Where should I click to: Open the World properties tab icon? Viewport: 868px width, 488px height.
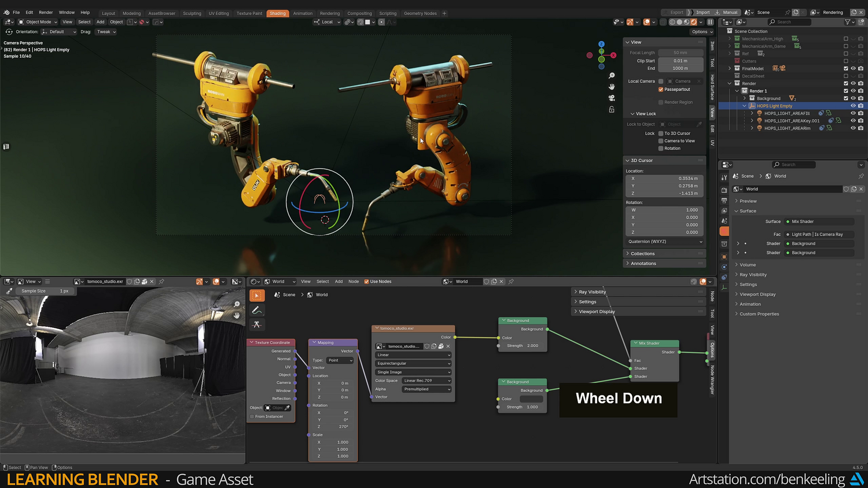pyautogui.click(x=724, y=231)
